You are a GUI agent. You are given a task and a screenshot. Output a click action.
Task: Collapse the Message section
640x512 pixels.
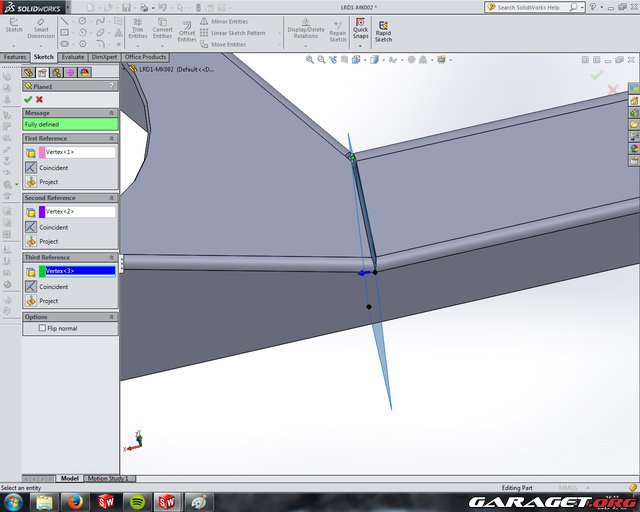coord(113,112)
